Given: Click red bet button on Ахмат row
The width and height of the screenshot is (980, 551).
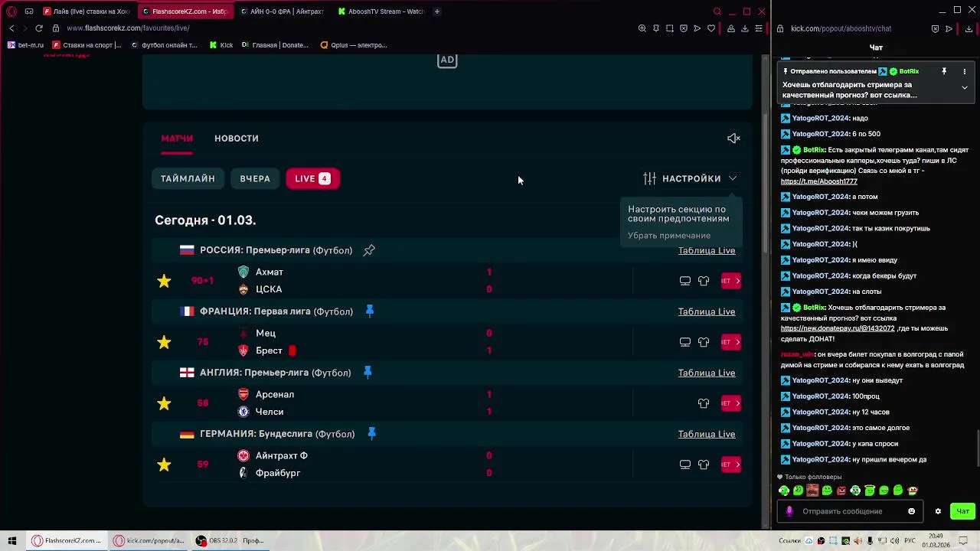Looking at the screenshot, I should point(731,281).
